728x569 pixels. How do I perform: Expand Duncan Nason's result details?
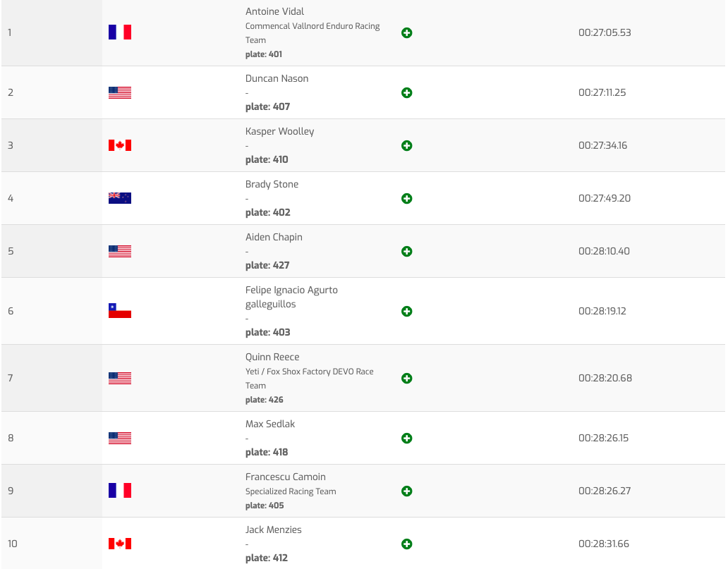pyautogui.click(x=406, y=93)
